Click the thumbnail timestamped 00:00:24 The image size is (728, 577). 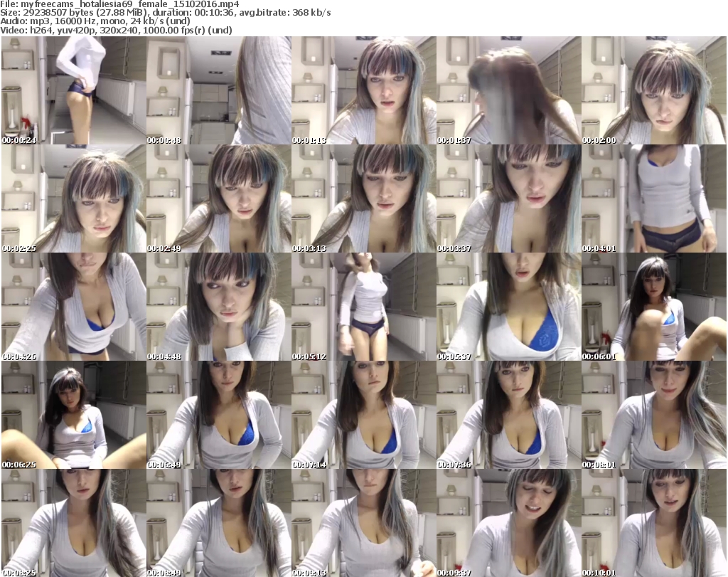73,90
